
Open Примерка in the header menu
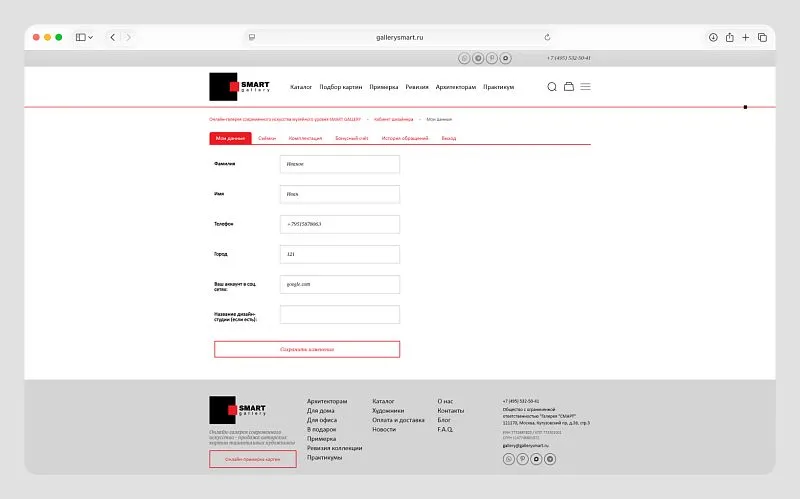pyautogui.click(x=383, y=87)
